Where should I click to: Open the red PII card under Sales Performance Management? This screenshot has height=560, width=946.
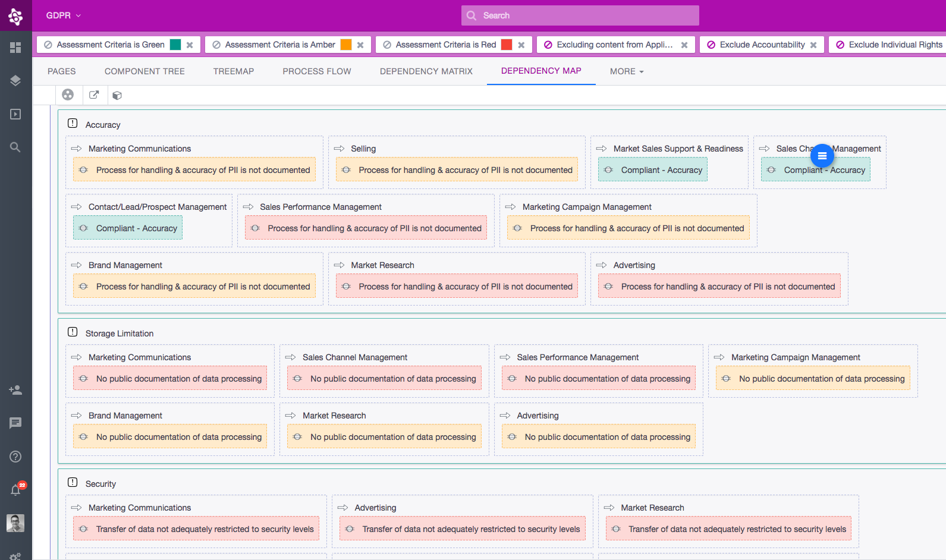pos(366,228)
